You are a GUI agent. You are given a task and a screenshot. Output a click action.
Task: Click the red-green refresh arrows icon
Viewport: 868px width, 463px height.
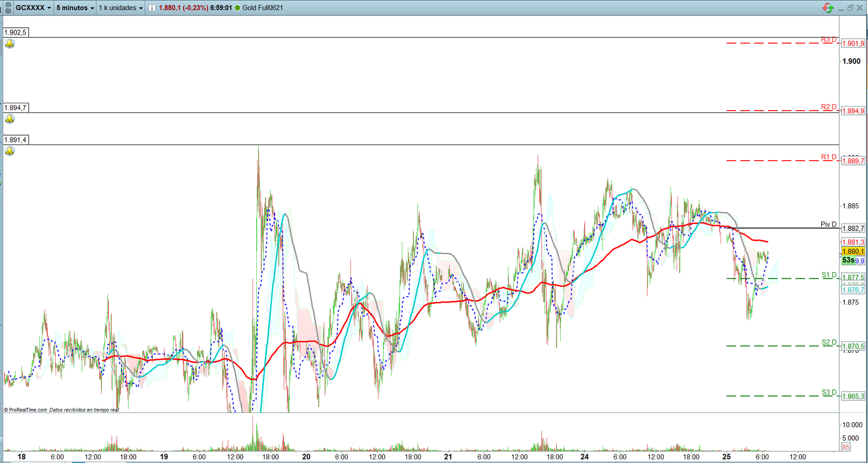(x=828, y=7)
